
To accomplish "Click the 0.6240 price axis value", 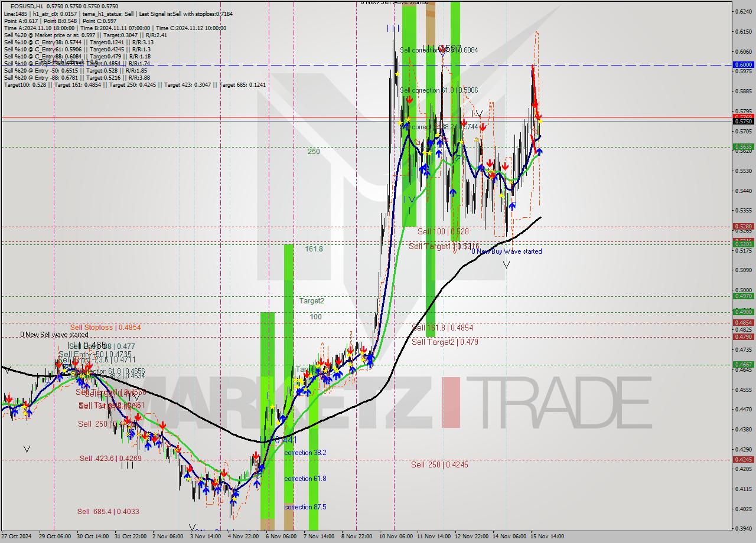I will (x=744, y=11).
